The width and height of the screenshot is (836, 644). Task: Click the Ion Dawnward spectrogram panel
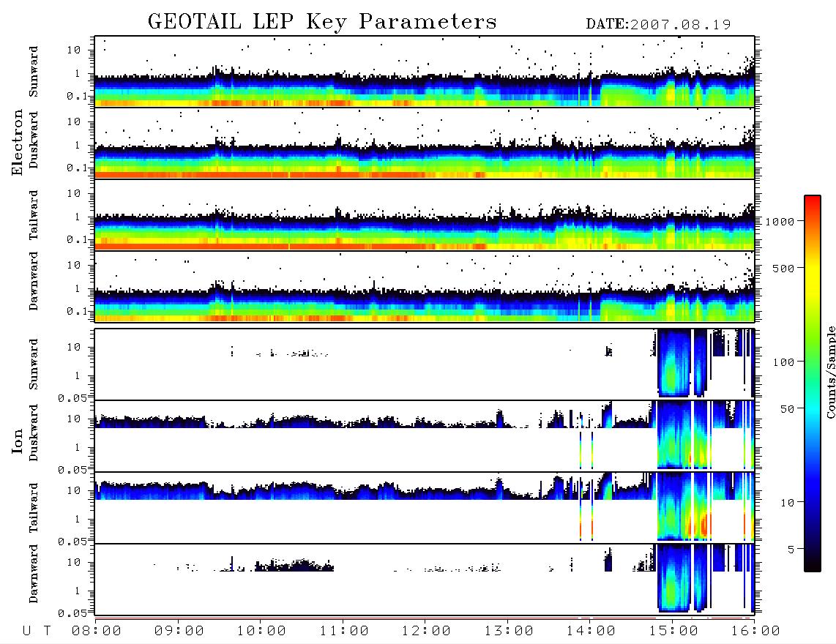point(425,580)
